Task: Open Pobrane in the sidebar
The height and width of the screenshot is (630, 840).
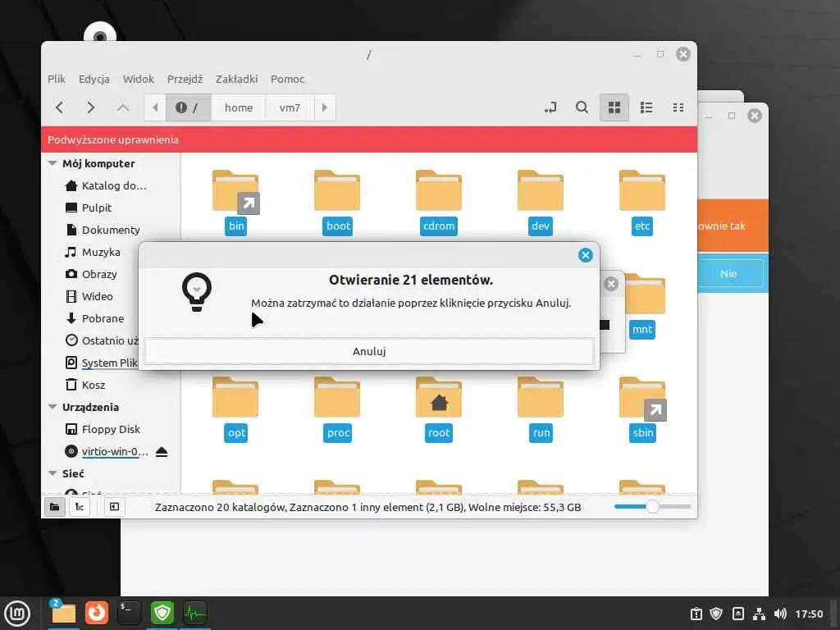Action: tap(94, 318)
